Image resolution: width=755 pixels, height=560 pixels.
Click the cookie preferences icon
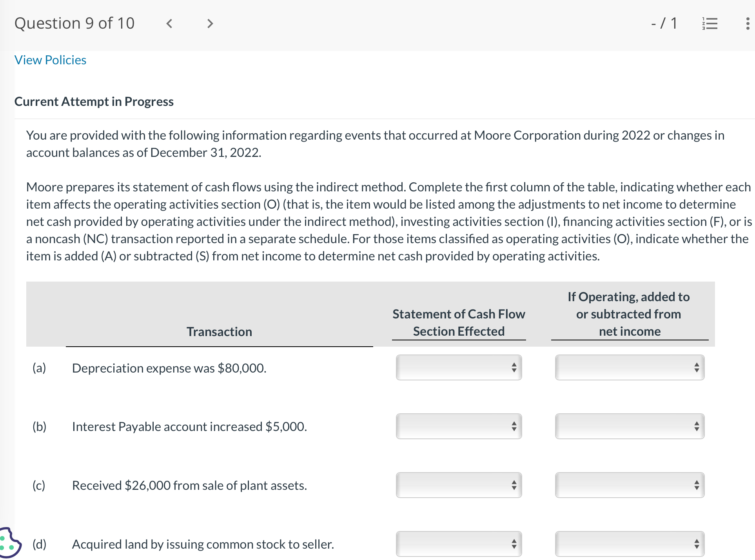point(9,543)
